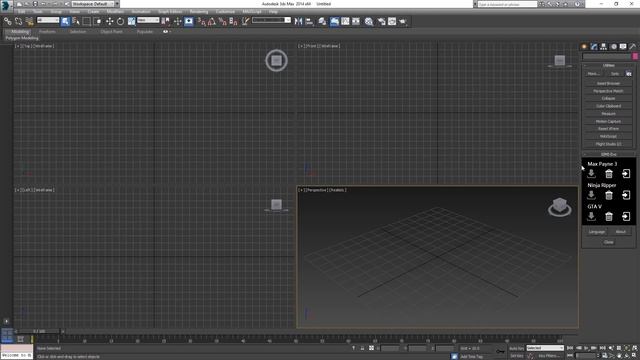Open the Customize menu

coord(225,12)
